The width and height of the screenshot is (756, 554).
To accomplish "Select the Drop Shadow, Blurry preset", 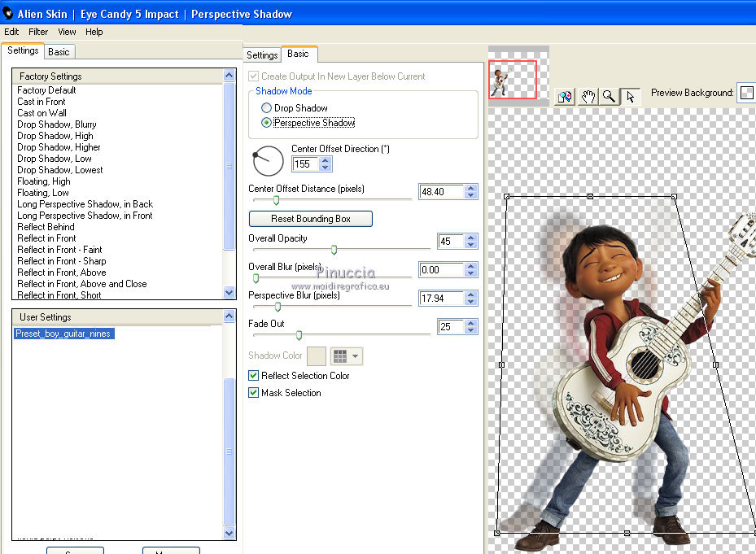I will (57, 124).
